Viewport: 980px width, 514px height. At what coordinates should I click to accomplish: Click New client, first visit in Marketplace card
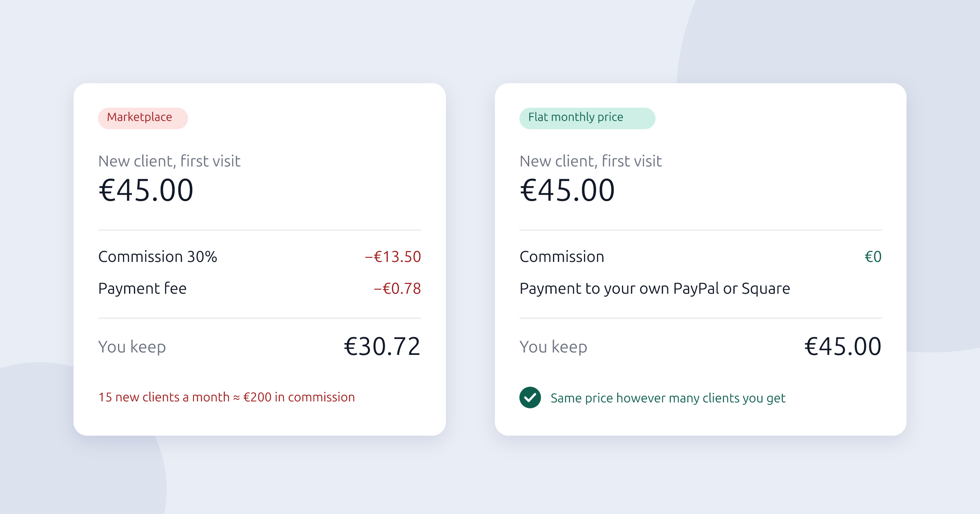pos(169,161)
